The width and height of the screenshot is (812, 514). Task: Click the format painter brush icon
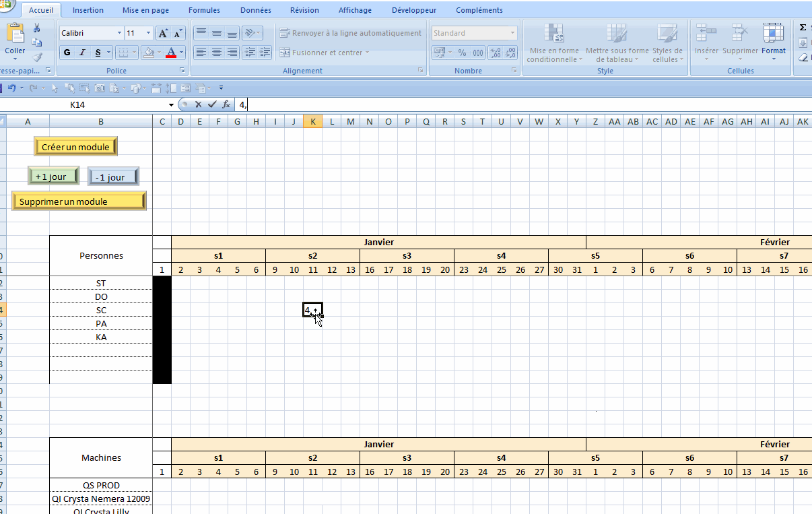(x=37, y=57)
